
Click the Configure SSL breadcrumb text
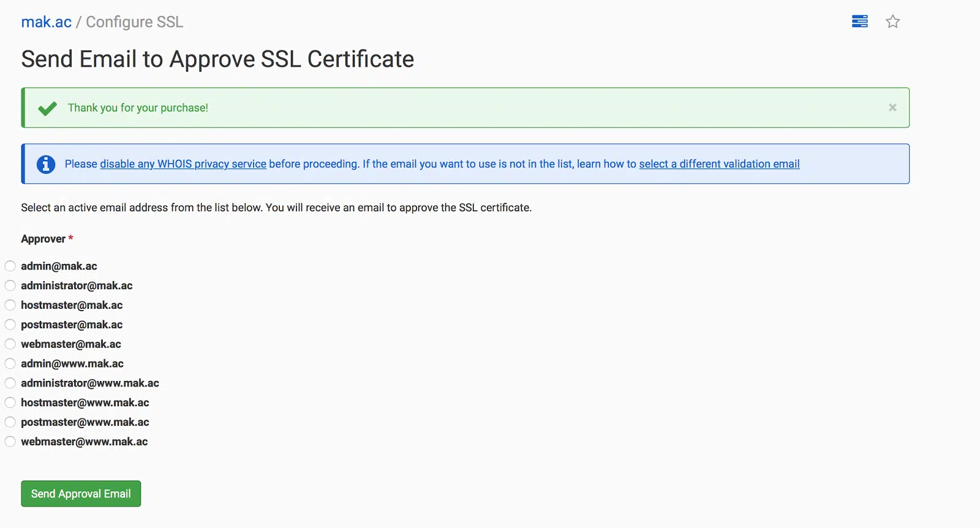134,22
